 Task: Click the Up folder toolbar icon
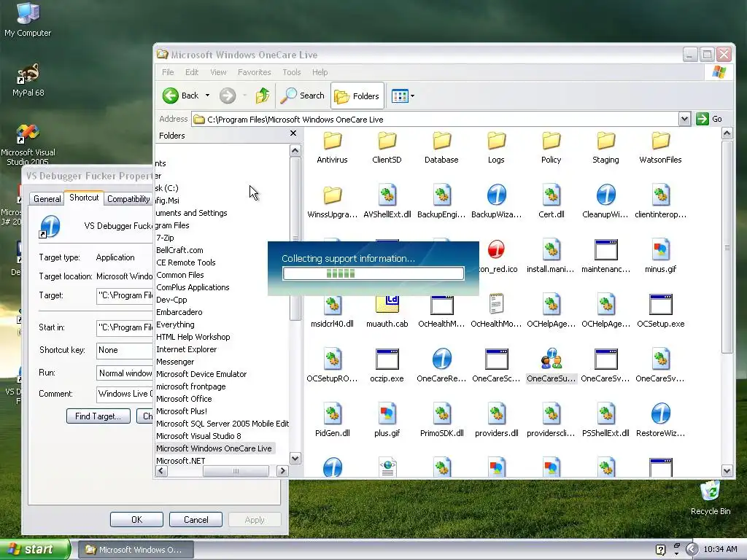(263, 96)
